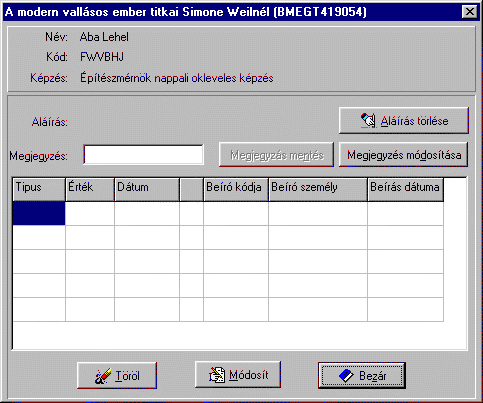Click the first row Érték cell
This screenshot has height=403, width=483.
tap(90, 213)
